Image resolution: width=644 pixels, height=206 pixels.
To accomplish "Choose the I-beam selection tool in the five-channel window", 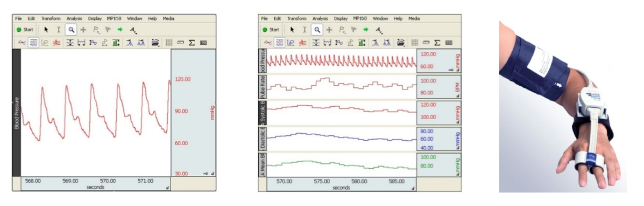I will [x=305, y=30].
